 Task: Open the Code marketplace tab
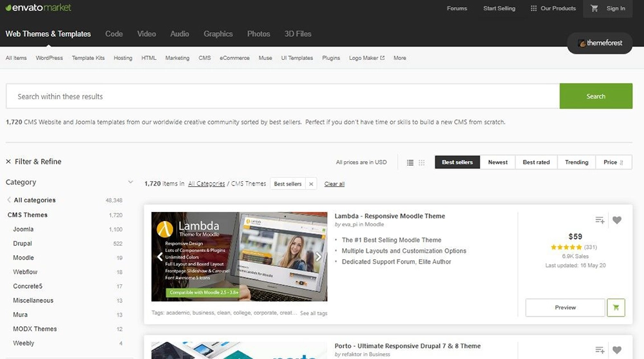(114, 34)
